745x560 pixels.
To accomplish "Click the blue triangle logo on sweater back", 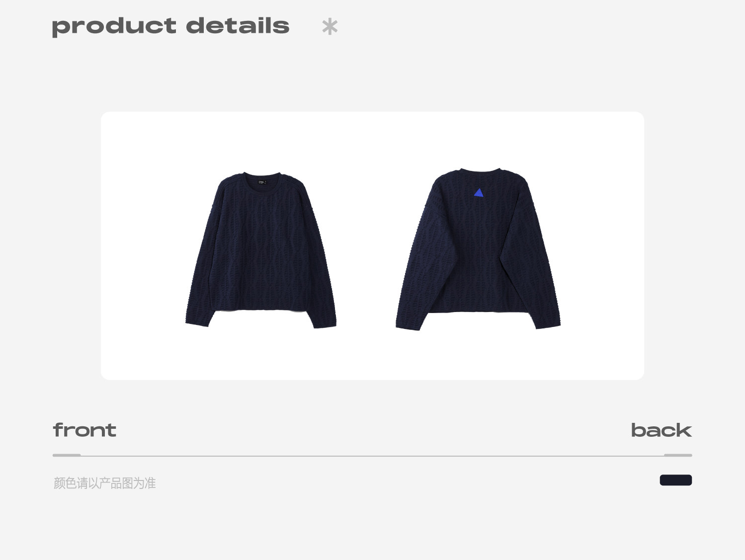I will click(479, 192).
